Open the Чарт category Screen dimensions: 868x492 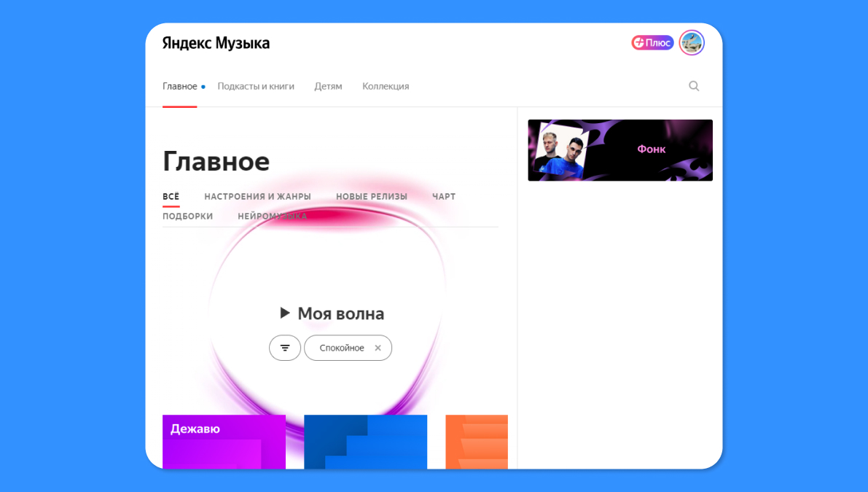coord(443,197)
